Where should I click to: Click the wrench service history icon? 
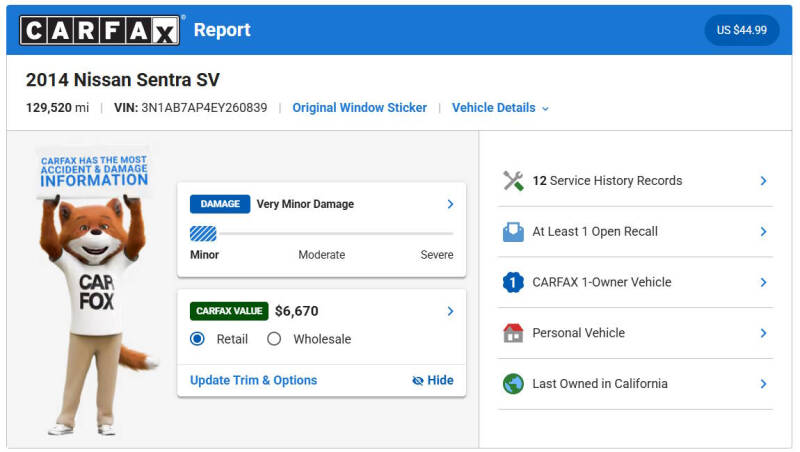click(x=513, y=181)
